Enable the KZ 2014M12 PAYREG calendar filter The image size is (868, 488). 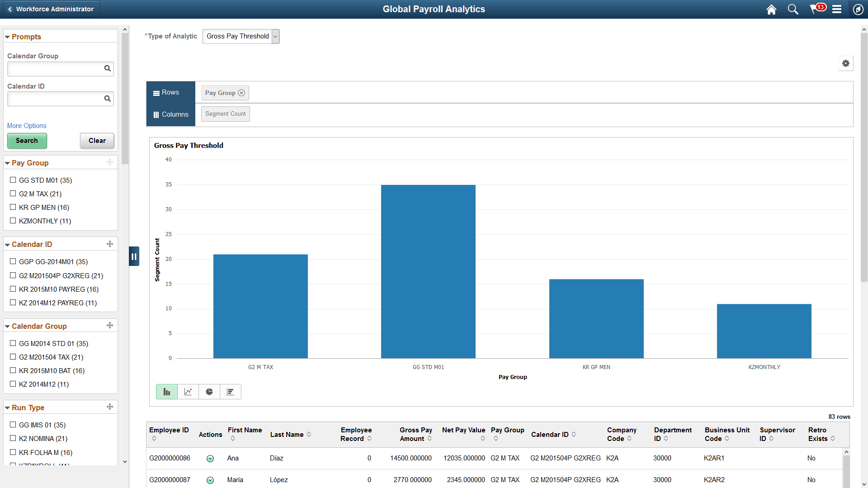point(13,302)
